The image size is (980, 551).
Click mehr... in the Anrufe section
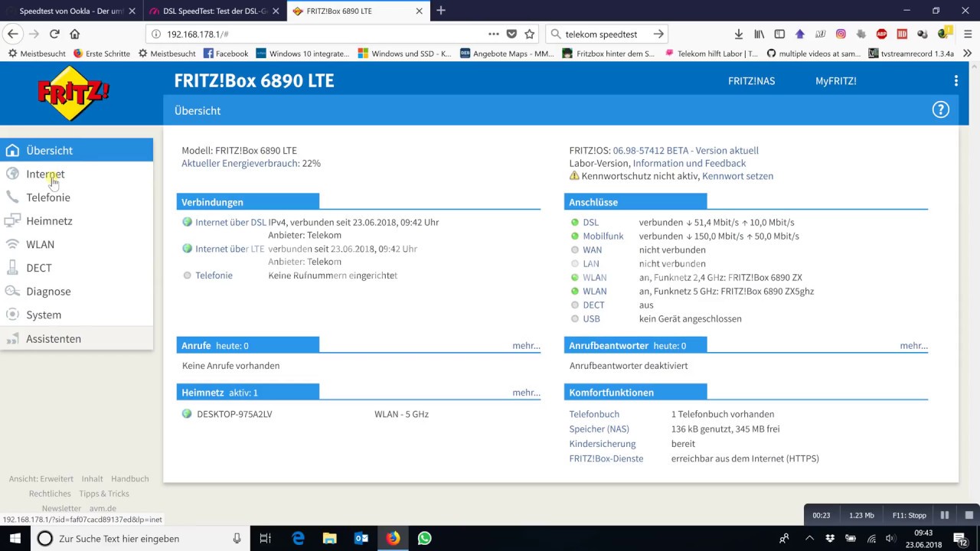526,346
